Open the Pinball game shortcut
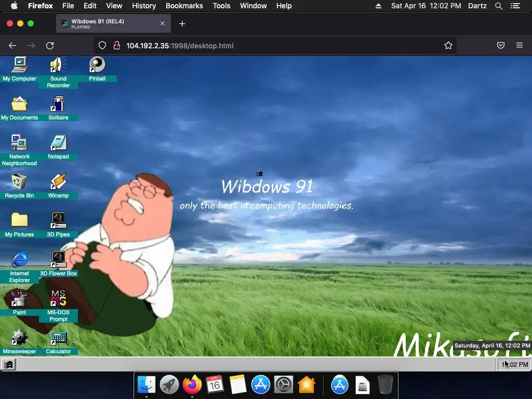The image size is (532, 399). tap(97, 69)
